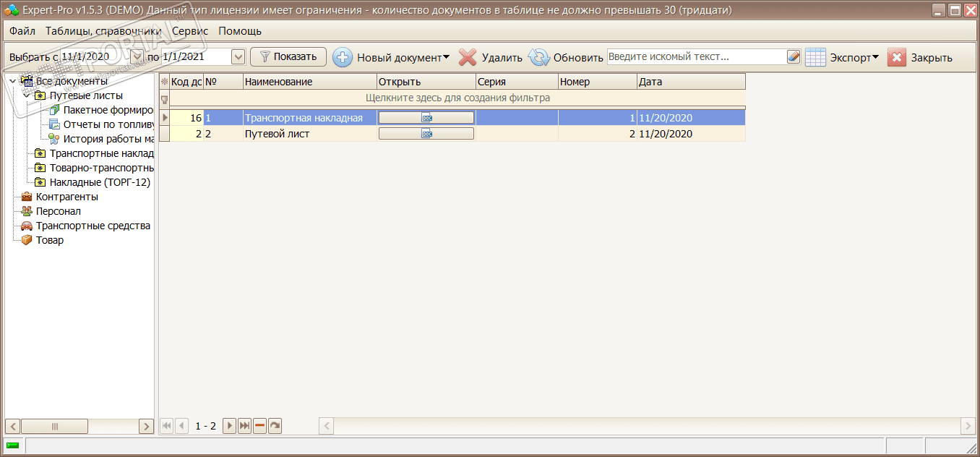Open Таблицы, справочники menu
This screenshot has width=980, height=457.
pos(103,31)
